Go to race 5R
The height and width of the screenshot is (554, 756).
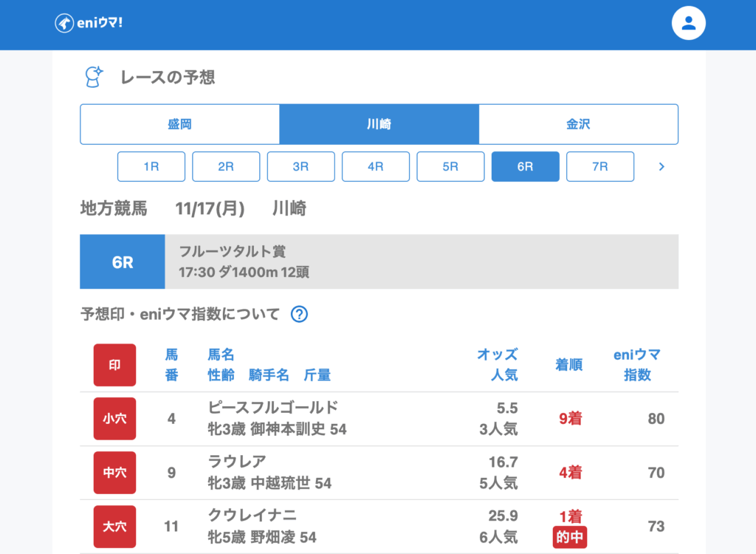pos(450,166)
